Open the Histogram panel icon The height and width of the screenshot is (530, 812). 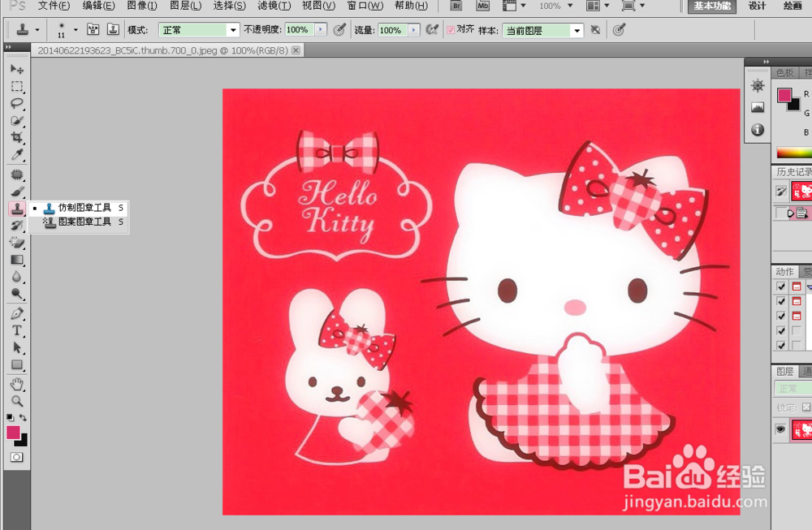(758, 108)
